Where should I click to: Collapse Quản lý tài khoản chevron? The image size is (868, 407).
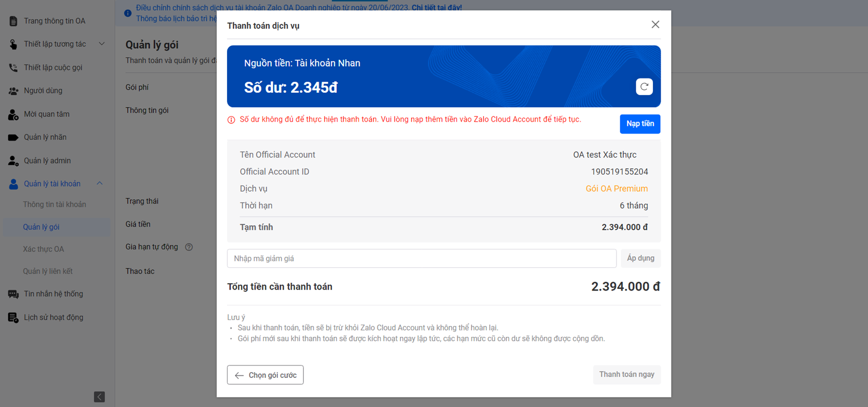[x=100, y=183]
